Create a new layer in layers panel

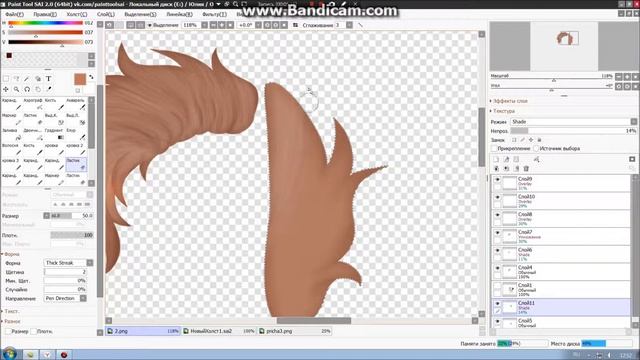pos(496,159)
